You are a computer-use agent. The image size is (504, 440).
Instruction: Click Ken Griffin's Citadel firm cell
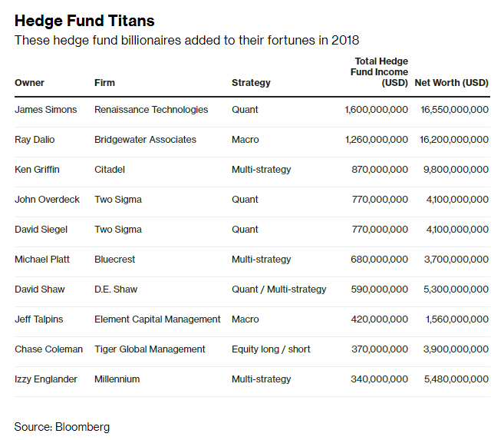[x=110, y=170]
